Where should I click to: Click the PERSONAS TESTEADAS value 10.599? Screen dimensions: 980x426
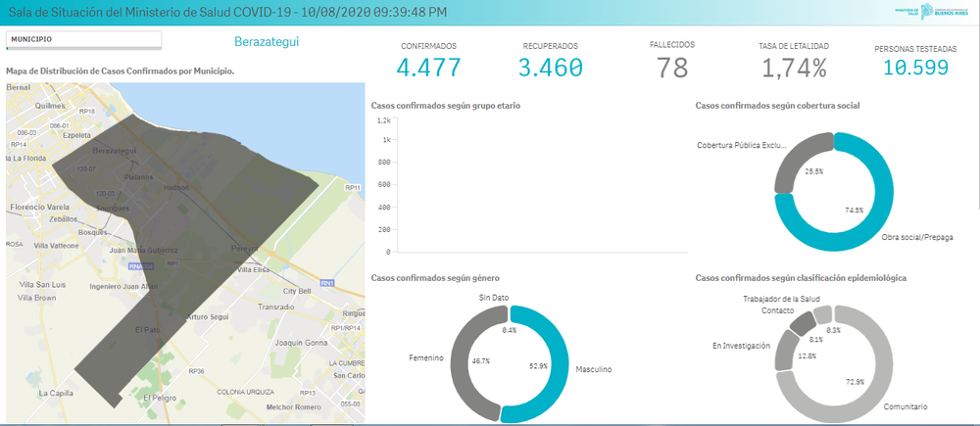coord(914,68)
